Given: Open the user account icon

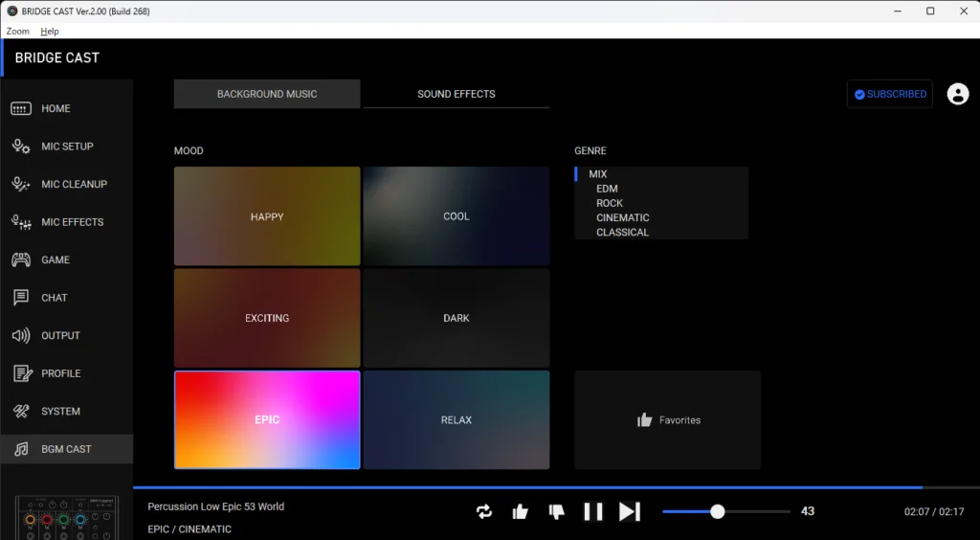Looking at the screenshot, I should 957,94.
